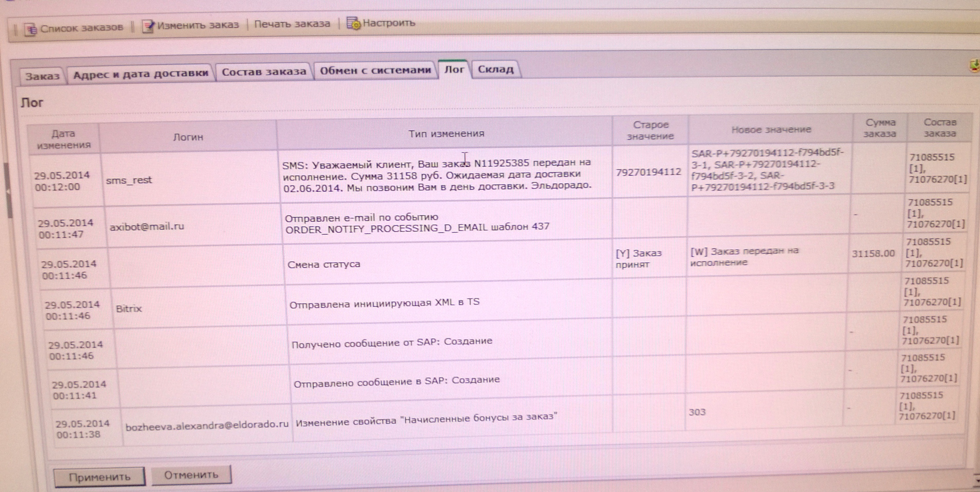Click the Изменить заказ edit icon

tap(148, 26)
